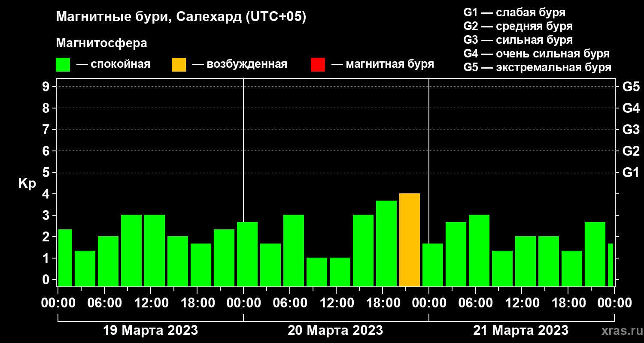Click the green 'спокойная' legend swatch
Image resolution: width=644 pixels, height=343 pixels.
[63, 65]
